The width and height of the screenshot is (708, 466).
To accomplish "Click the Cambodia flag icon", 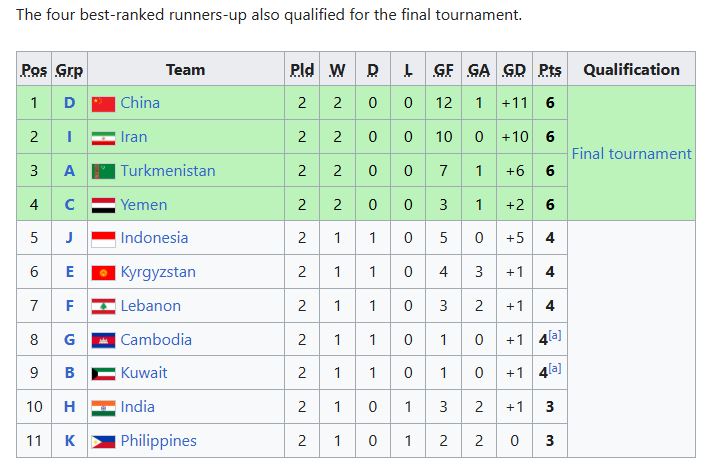I will click(103, 340).
